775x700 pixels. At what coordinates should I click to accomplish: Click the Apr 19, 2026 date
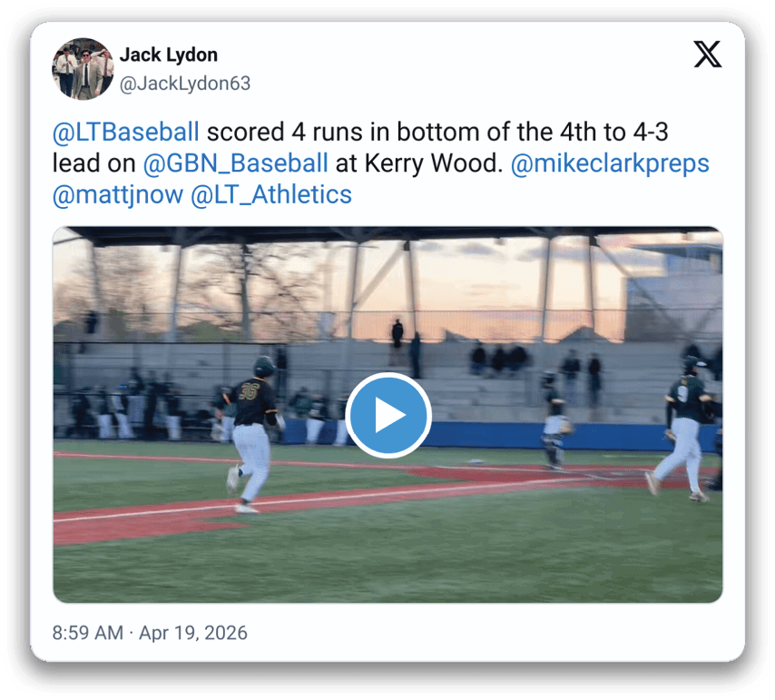point(192,633)
